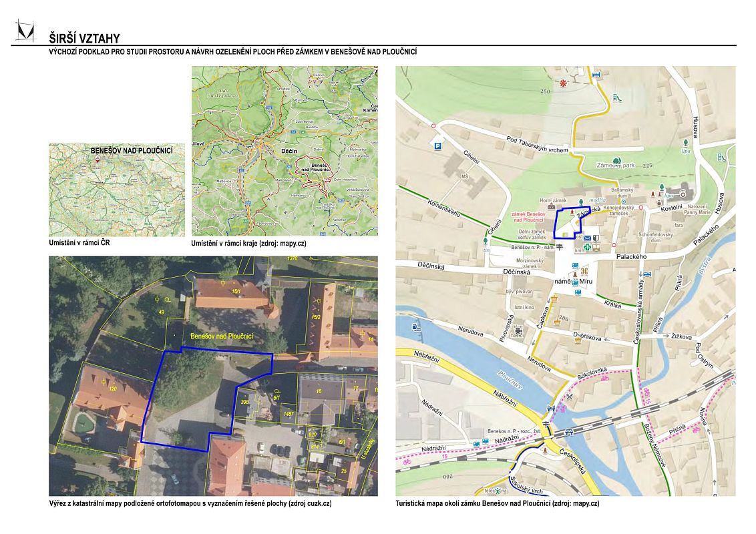Click the red zámek Benešov nad Ploučnicí label

pyautogui.click(x=528, y=217)
